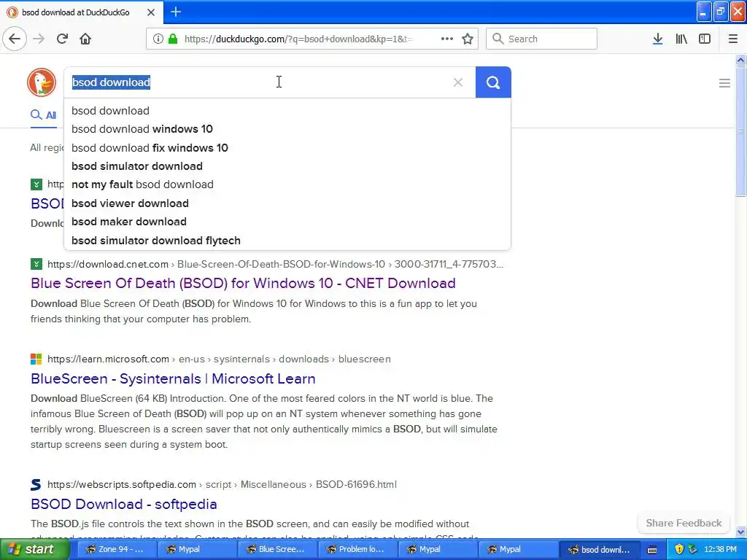
Task: Switch to the All results tab
Action: 43,115
